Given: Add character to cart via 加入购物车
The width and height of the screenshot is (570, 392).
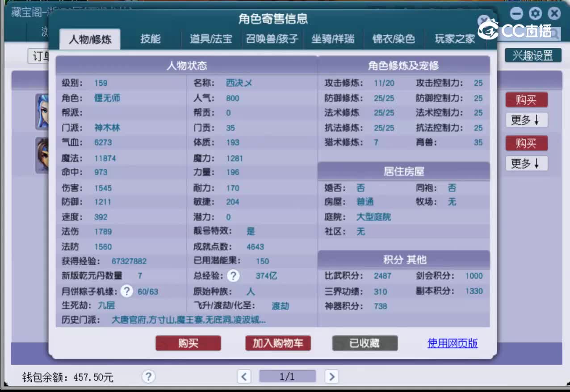Looking at the screenshot, I should 278,343.
